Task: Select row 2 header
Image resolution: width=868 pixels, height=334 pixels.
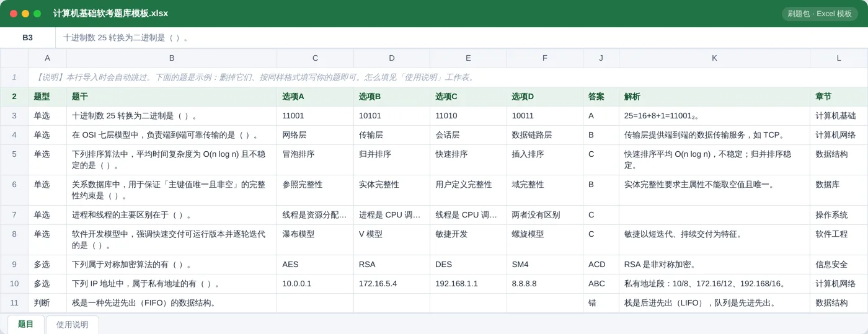Action: (x=14, y=97)
